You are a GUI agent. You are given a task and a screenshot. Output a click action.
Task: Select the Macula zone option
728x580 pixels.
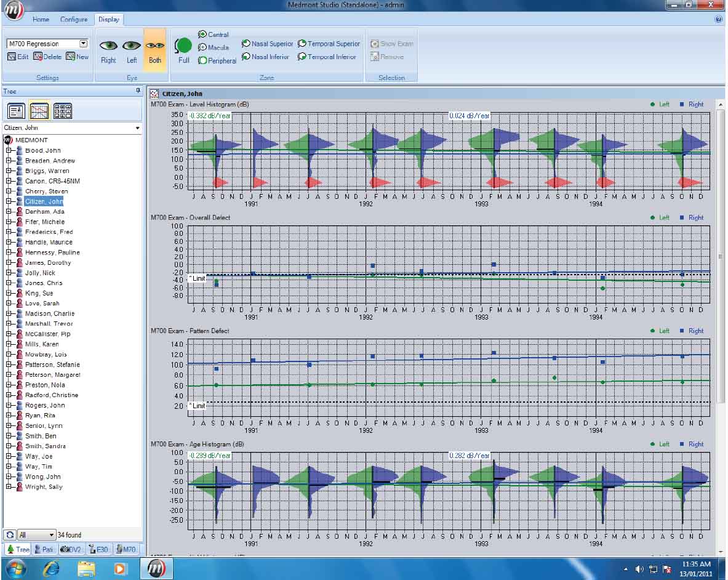click(213, 47)
